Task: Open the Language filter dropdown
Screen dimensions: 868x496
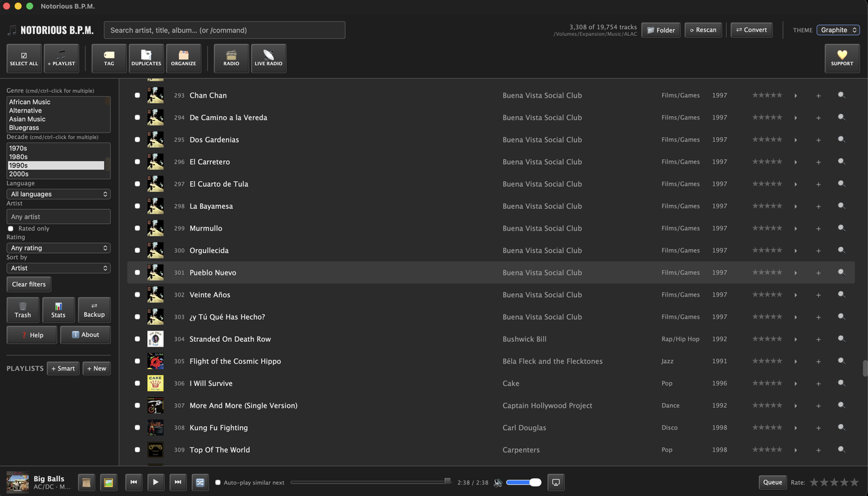Action: click(58, 194)
